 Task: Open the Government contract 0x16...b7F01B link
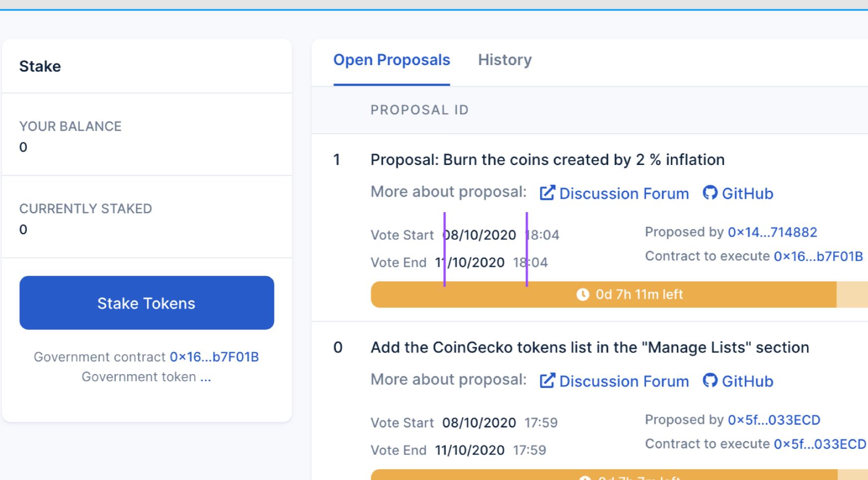tap(214, 356)
